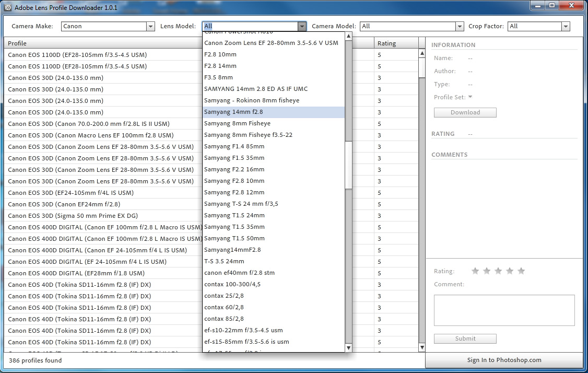Image resolution: width=588 pixels, height=373 pixels.
Task: Rate with the fourth star
Action: tap(510, 271)
